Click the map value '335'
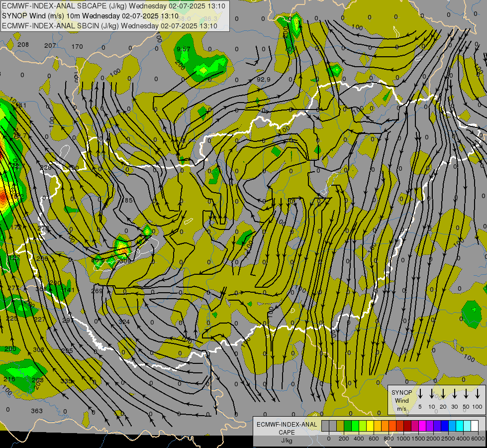 point(66,381)
